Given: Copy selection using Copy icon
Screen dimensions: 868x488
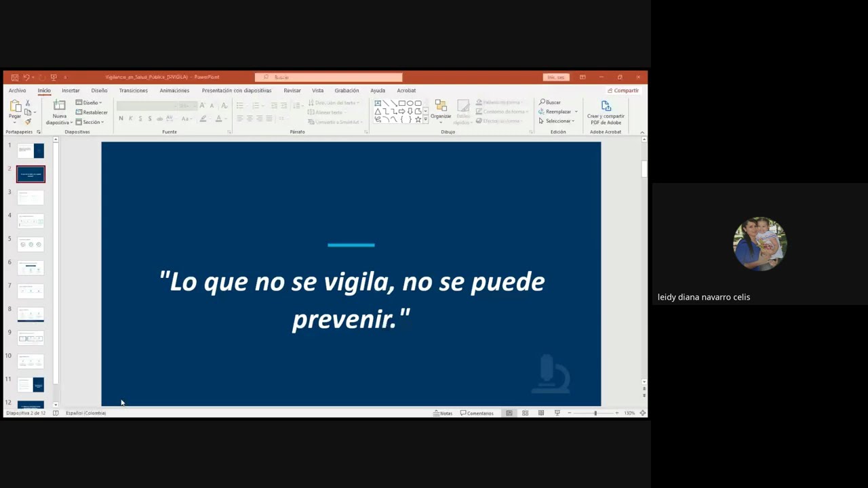Looking at the screenshot, I should (x=27, y=112).
